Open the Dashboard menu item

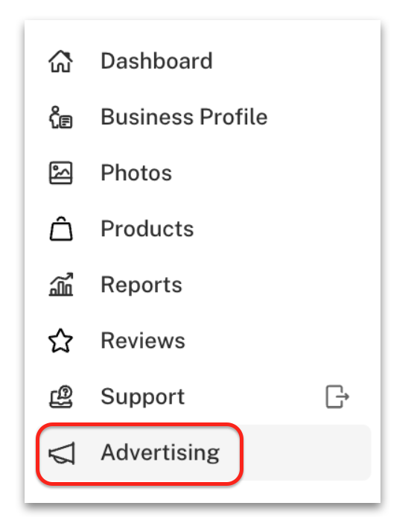click(x=156, y=61)
